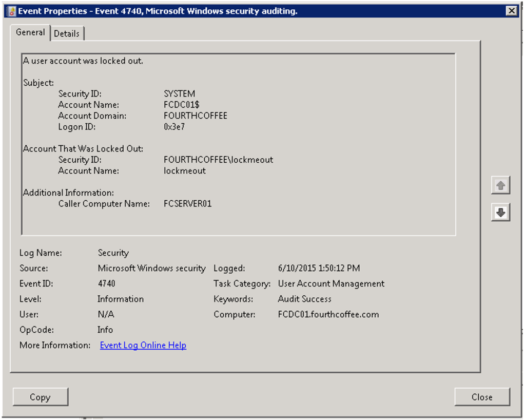Click the event log icon in title bar
This screenshot has width=525, height=420.
click(11, 11)
